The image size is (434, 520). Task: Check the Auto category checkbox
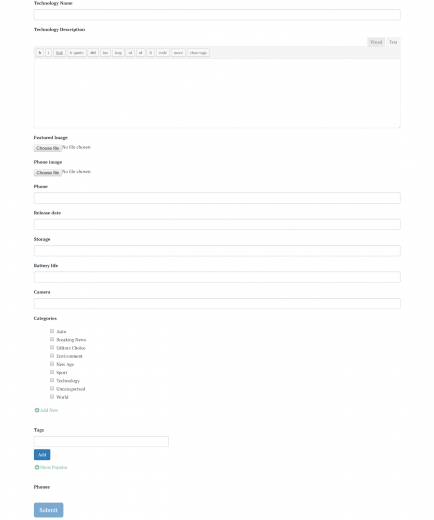click(52, 331)
